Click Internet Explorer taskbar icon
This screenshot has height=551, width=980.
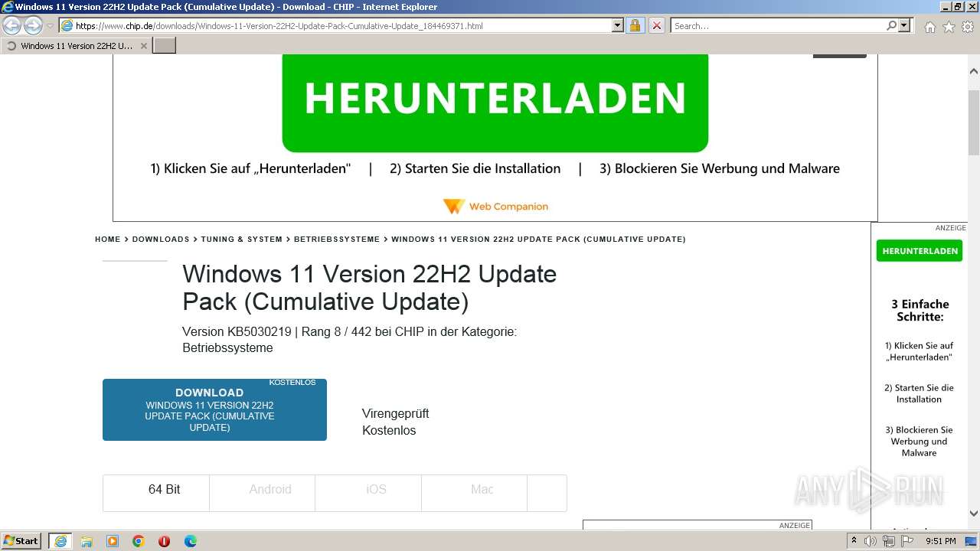pos(60,541)
